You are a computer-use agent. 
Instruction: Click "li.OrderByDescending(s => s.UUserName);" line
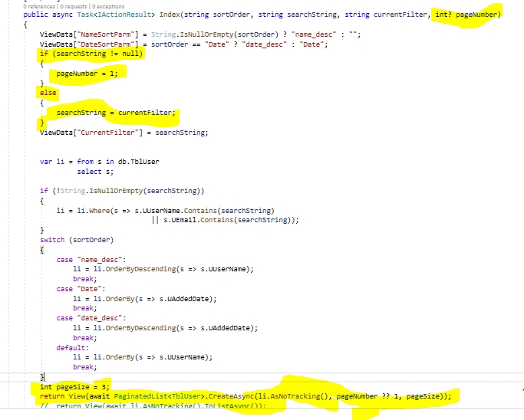163,269
